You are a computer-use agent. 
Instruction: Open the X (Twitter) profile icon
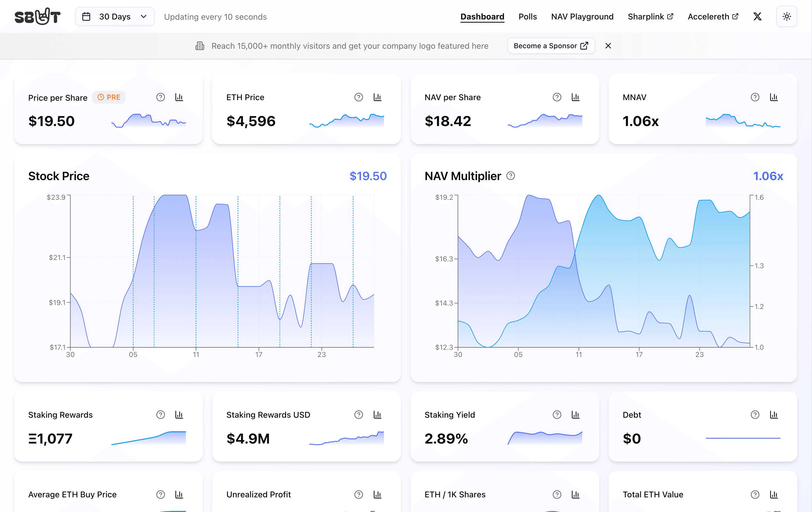[x=757, y=17]
